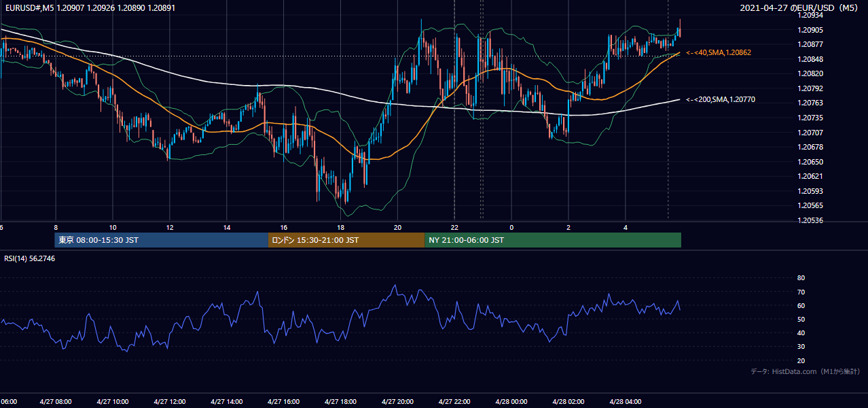This screenshot has width=868, height=408.
Task: Click hour 0 on the price chart time axis
Action: (512, 228)
